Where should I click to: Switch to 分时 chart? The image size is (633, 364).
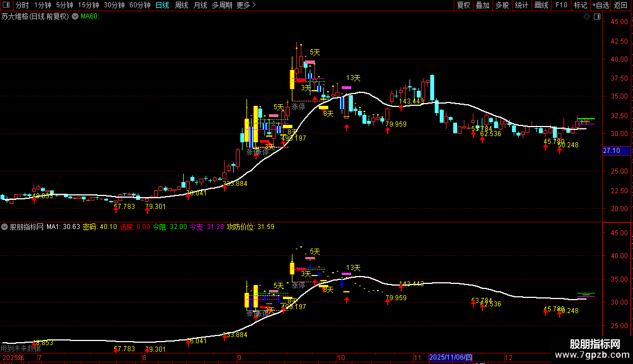point(22,5)
